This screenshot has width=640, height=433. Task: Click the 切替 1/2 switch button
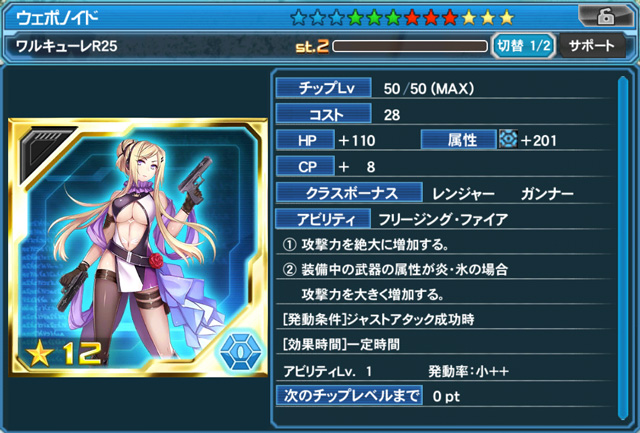pyautogui.click(x=524, y=46)
